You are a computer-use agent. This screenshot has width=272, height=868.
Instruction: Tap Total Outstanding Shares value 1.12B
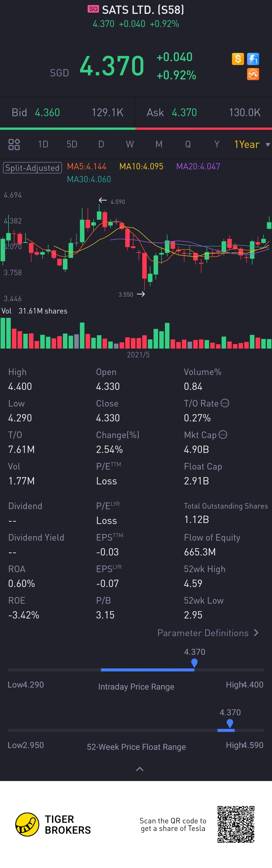coord(197,520)
